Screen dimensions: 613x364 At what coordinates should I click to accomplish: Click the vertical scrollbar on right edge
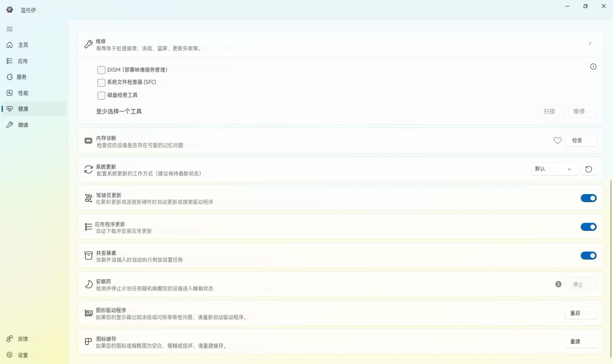pos(611,268)
